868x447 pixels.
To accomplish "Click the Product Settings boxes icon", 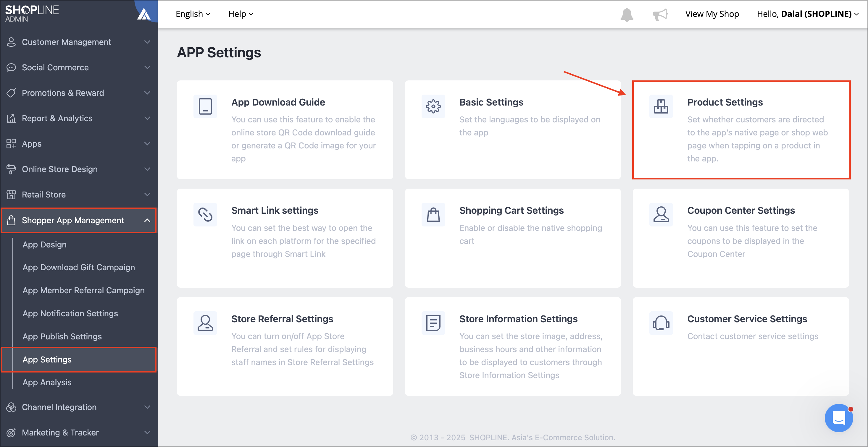I will (661, 106).
